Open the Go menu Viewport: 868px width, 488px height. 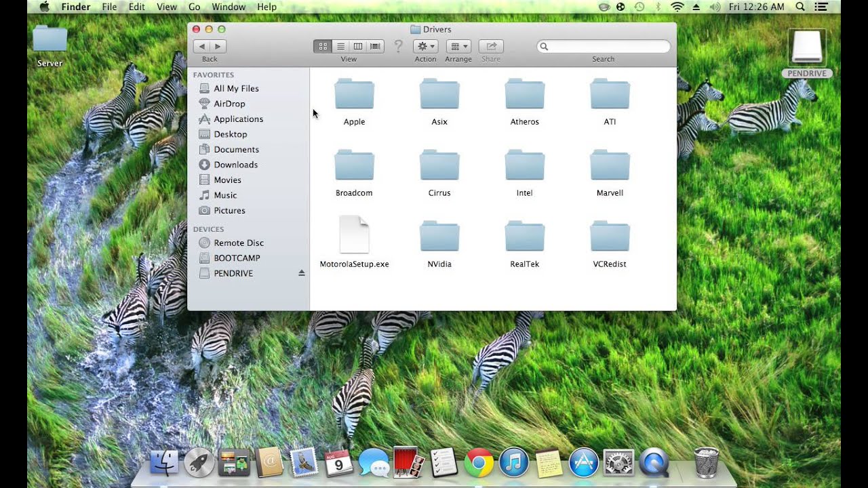pyautogui.click(x=195, y=7)
